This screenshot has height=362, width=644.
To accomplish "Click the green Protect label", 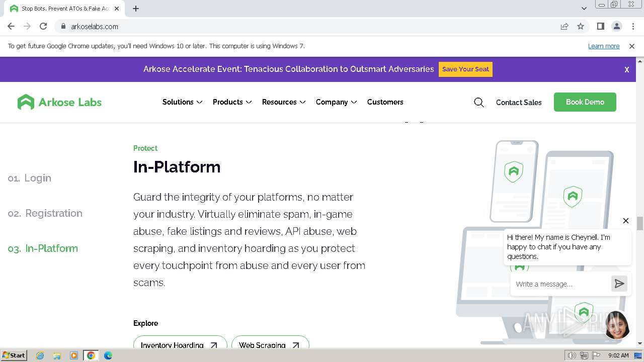I will click(x=145, y=148).
